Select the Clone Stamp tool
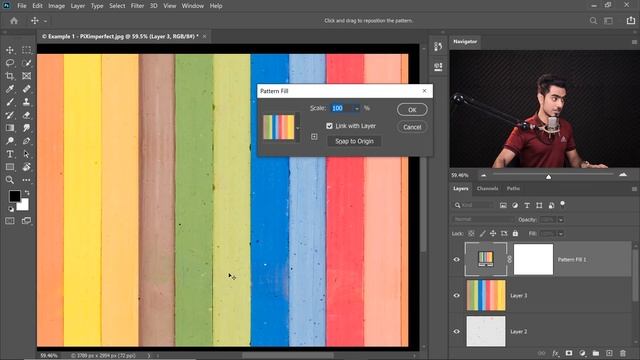640x360 pixels. tap(27, 102)
